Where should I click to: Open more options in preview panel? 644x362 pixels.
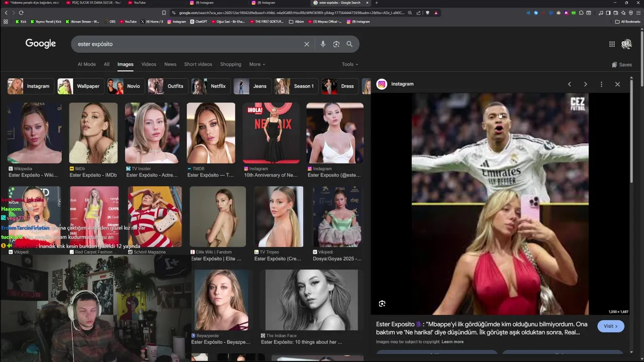coord(601,84)
